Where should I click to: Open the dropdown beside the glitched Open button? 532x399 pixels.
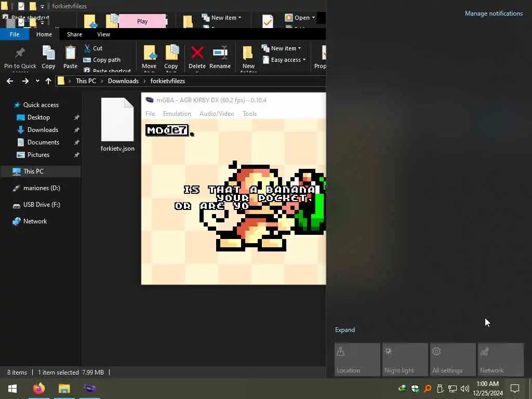coord(313,18)
